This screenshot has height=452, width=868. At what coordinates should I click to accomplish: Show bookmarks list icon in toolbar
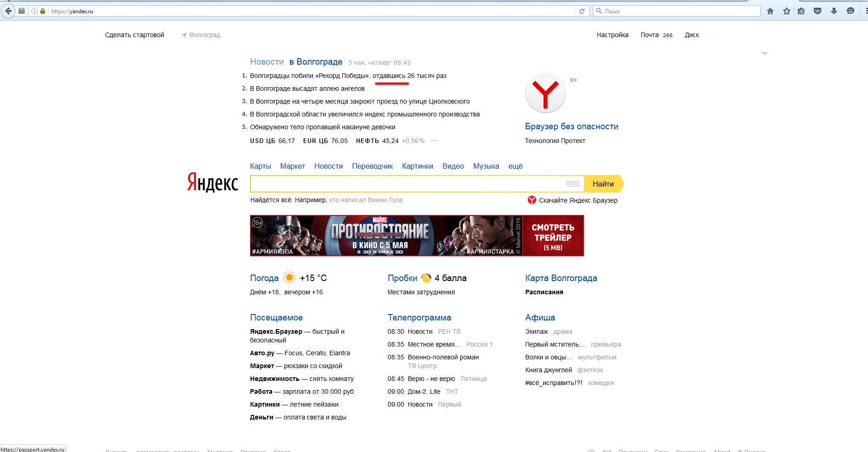point(801,11)
